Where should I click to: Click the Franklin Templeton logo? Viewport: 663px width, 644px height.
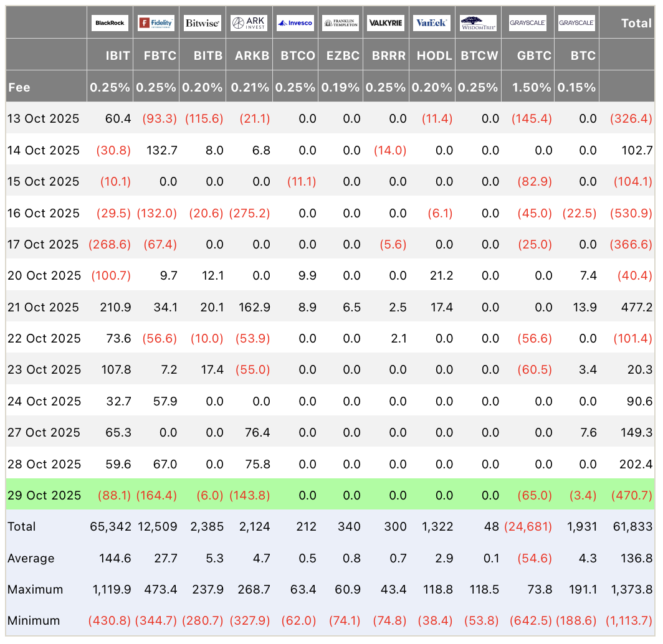pos(340,23)
